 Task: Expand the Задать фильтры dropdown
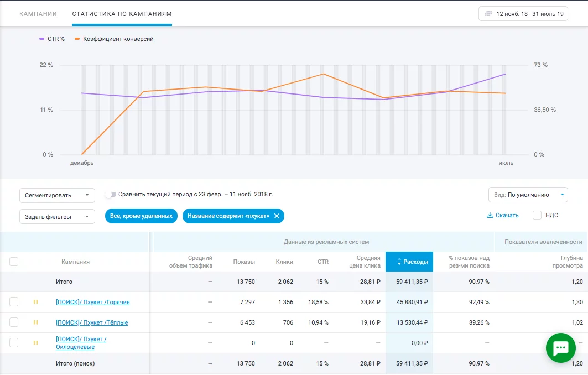pyautogui.click(x=57, y=217)
